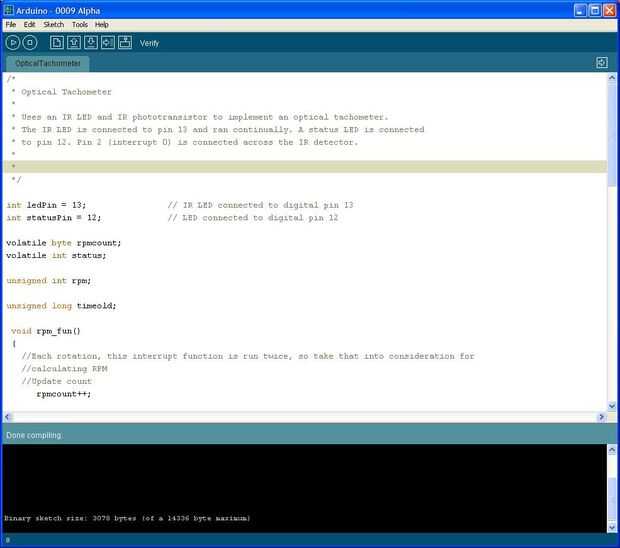This screenshot has height=548, width=620.
Task: Click the '//Update count' comment
Action: tap(57, 382)
